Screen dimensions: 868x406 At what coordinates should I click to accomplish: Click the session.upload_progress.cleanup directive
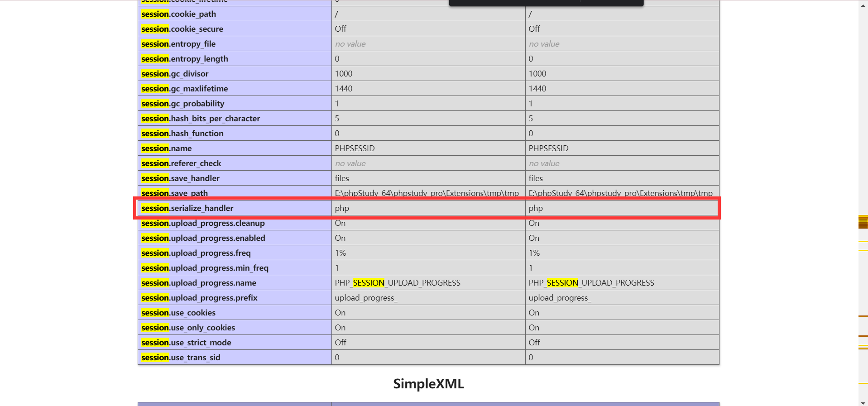[x=203, y=223]
